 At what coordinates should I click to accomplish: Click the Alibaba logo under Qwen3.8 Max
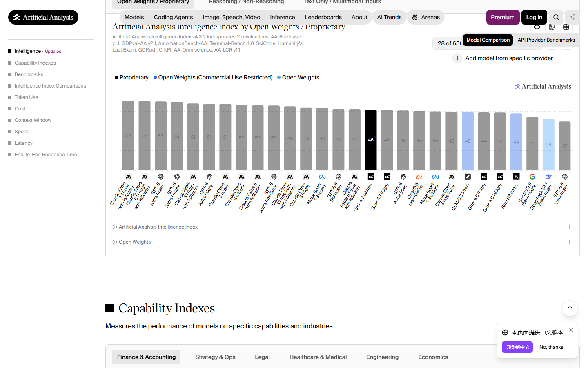click(419, 177)
